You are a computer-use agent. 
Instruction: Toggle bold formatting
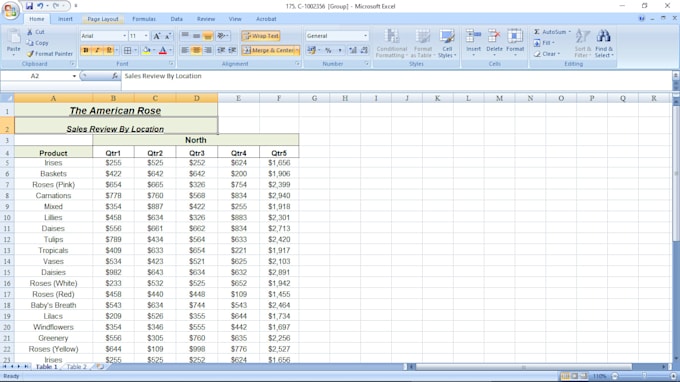pyautogui.click(x=85, y=50)
